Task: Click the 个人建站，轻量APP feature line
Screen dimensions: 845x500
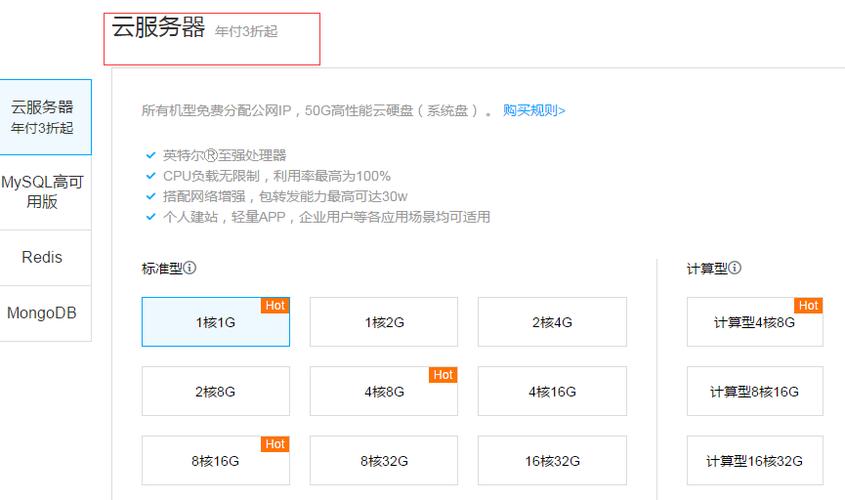Action: point(327,217)
